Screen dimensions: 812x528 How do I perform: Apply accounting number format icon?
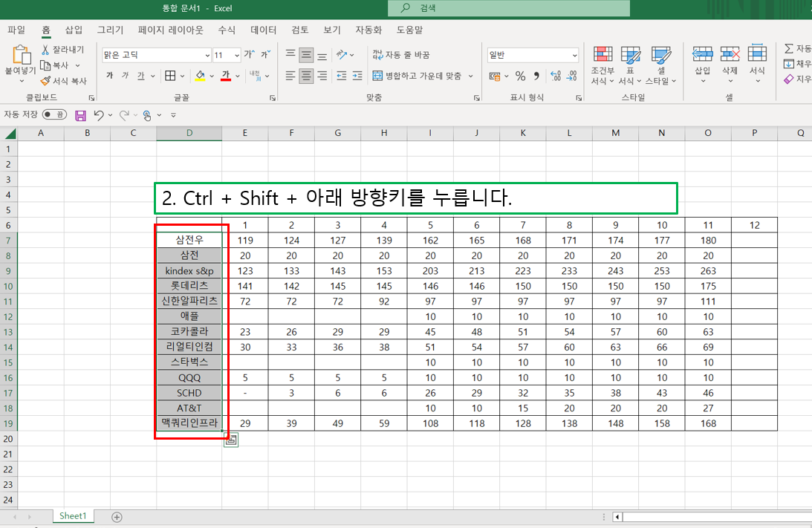(495, 76)
